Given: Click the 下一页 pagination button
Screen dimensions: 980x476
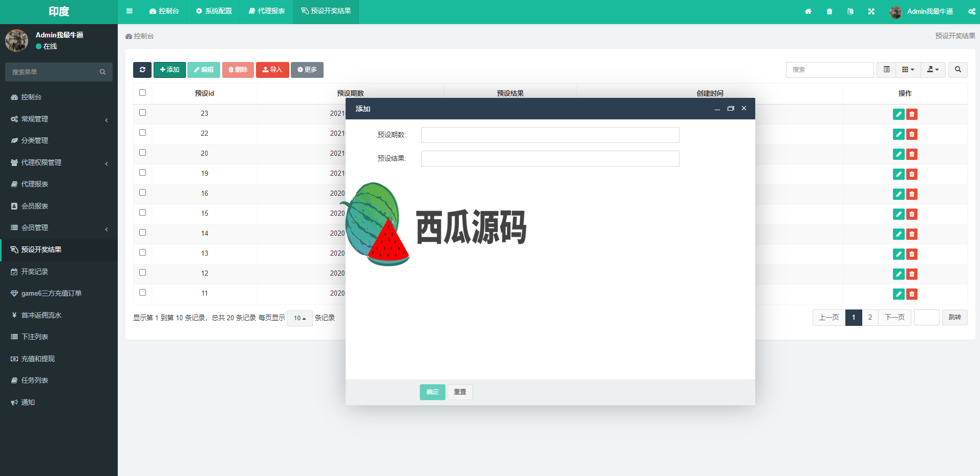Looking at the screenshot, I should click(x=894, y=318).
